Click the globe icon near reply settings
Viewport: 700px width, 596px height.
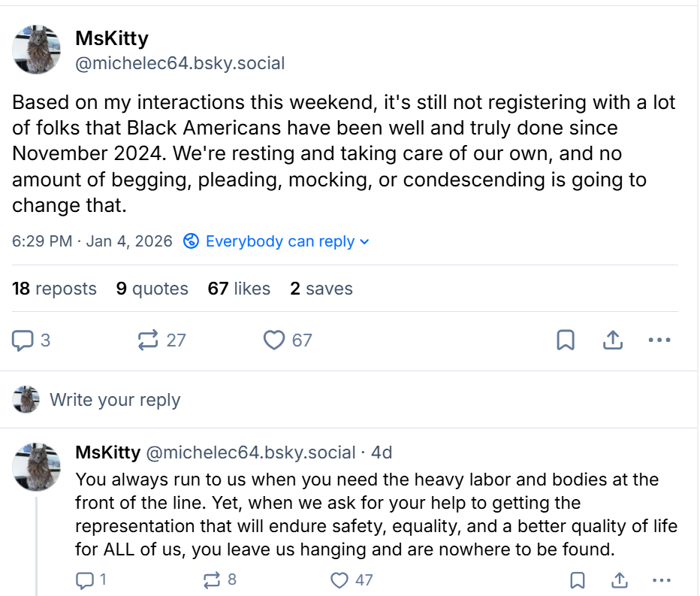pos(192,241)
